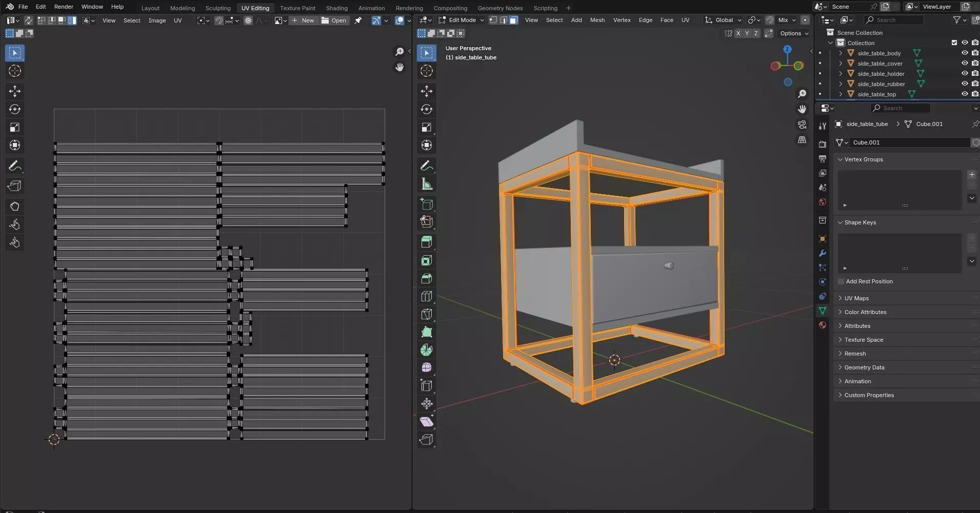Hide side_table_body in viewport
The image size is (980, 513).
965,53
